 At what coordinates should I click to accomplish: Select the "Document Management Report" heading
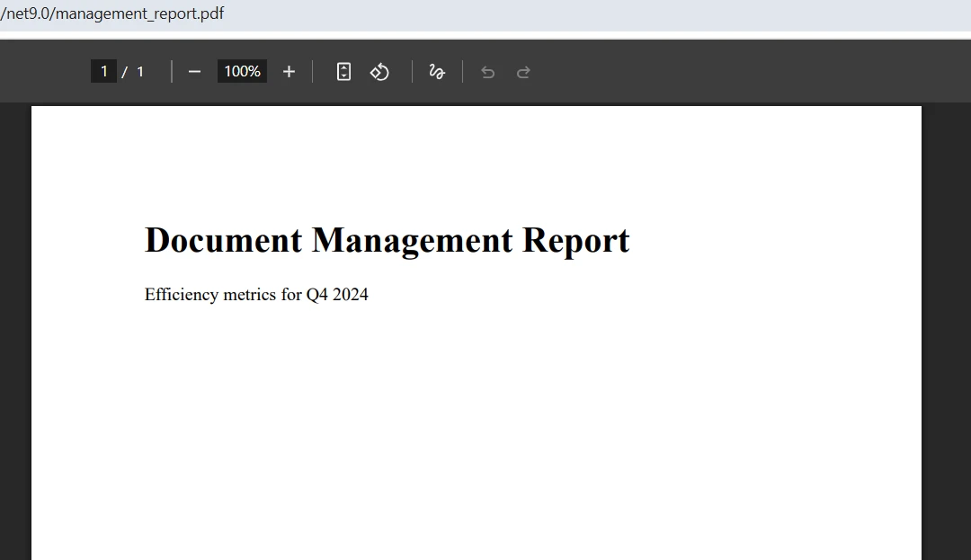tap(387, 240)
